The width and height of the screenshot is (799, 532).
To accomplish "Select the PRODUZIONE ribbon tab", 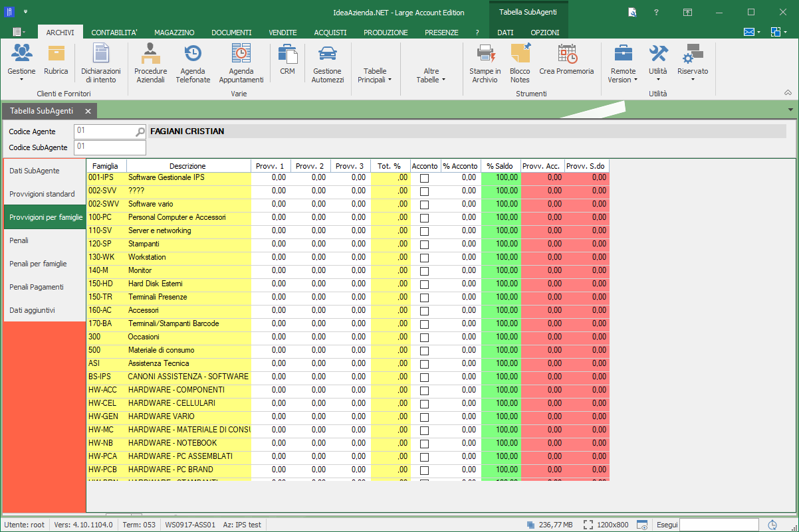I will 386,33.
